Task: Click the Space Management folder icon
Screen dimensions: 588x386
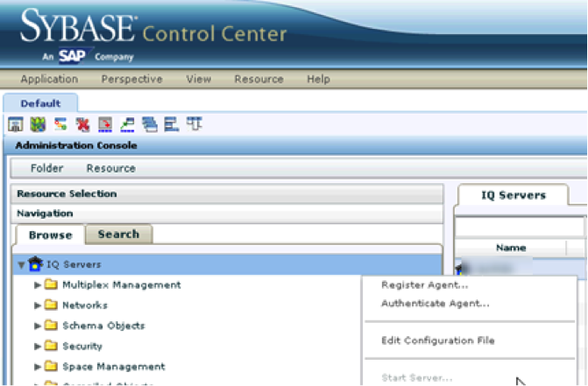Action: tap(51, 366)
